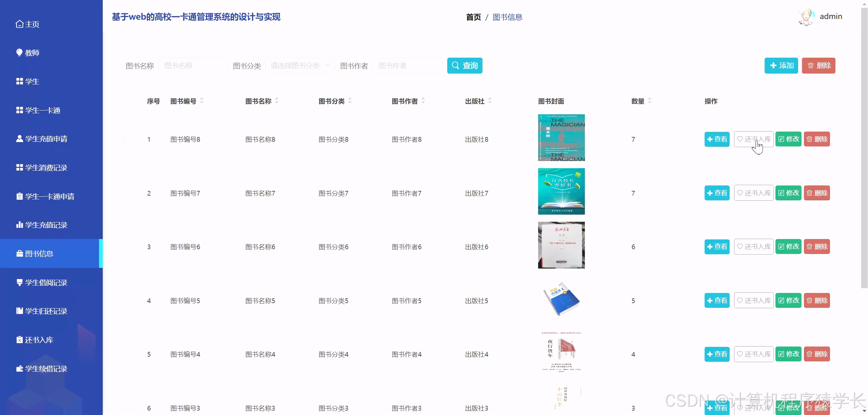Click the magnifier icon in the 查询 button
Screen dimensions: 868x415
pyautogui.click(x=455, y=65)
